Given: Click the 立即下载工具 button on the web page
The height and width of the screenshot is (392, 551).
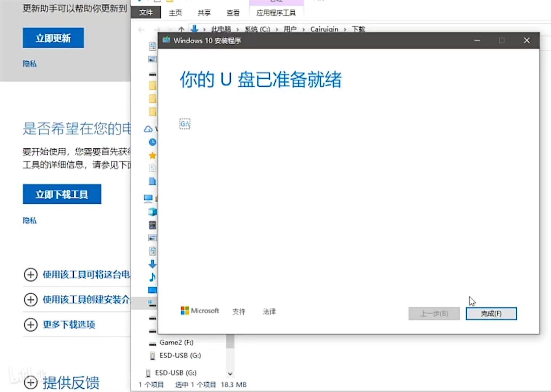Looking at the screenshot, I should [x=62, y=194].
